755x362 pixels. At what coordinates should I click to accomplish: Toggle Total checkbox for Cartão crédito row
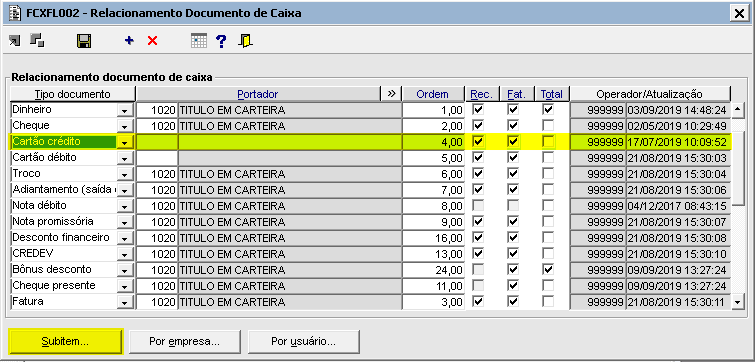(548, 142)
